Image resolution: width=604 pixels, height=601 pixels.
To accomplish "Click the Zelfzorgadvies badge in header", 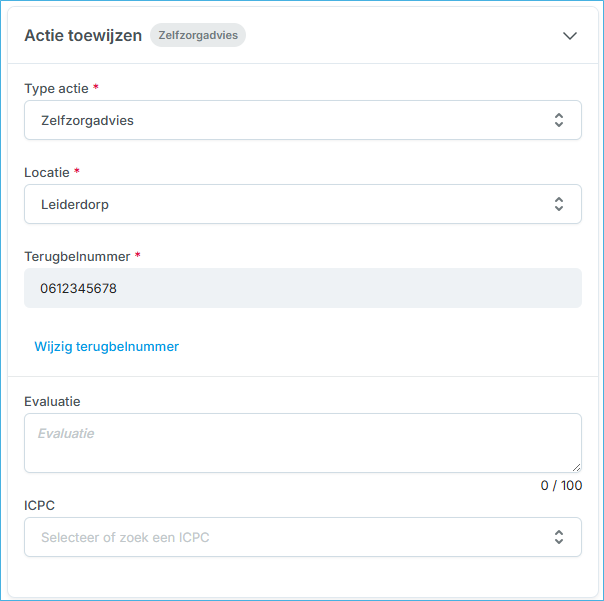I will click(x=198, y=35).
